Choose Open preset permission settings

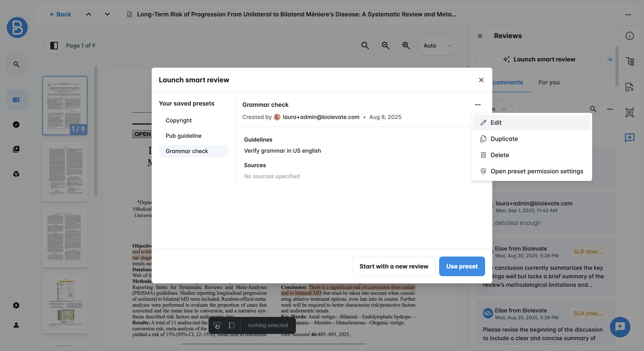tap(531, 171)
